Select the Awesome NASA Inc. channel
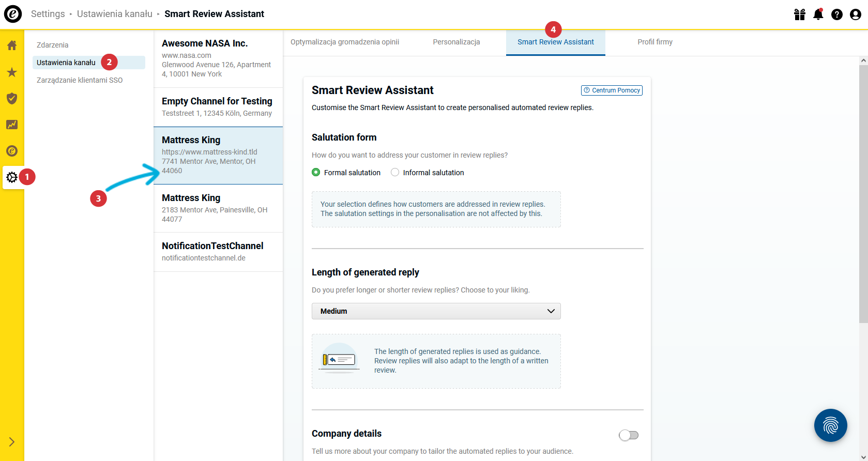 (218, 59)
